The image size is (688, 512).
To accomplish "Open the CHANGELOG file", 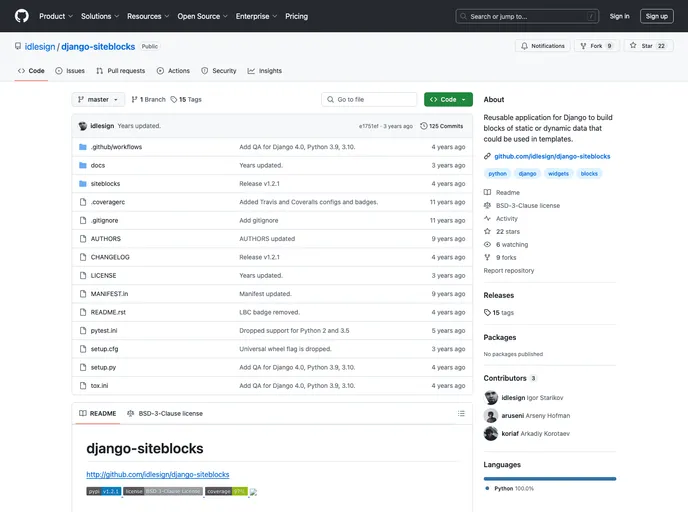I will pos(110,257).
